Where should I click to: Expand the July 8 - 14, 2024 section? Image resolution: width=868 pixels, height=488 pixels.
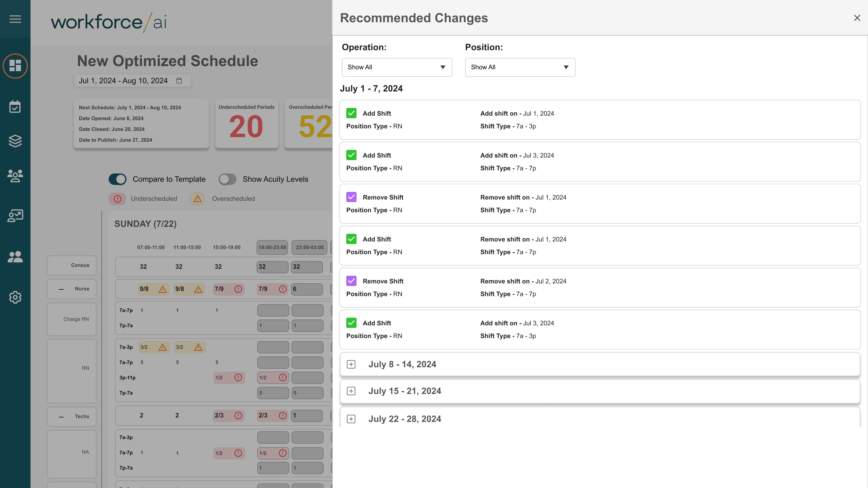tap(351, 364)
